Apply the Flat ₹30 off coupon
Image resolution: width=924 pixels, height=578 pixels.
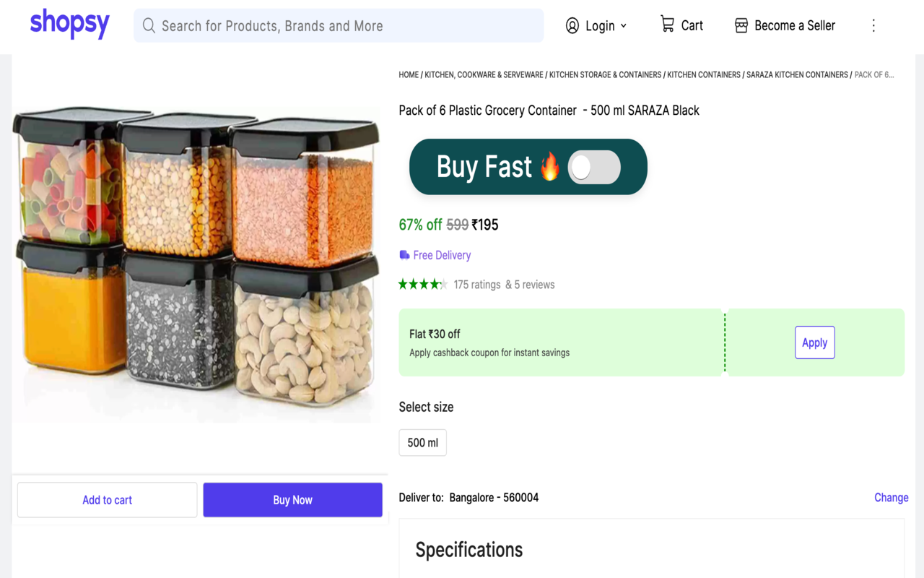tap(814, 342)
